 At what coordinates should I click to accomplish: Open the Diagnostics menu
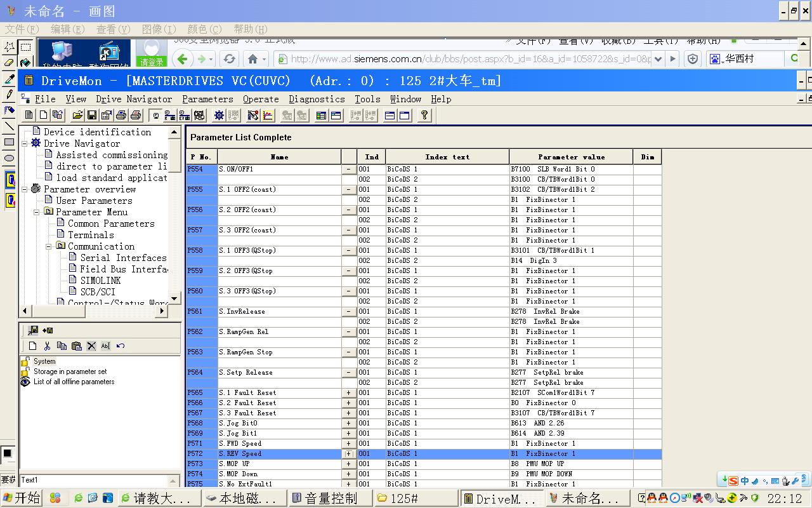tap(317, 99)
